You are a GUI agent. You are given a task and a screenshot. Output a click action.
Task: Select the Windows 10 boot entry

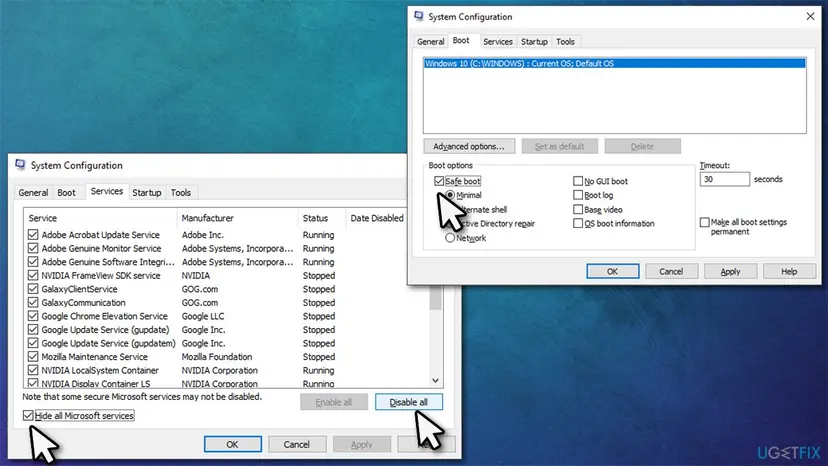pos(615,63)
